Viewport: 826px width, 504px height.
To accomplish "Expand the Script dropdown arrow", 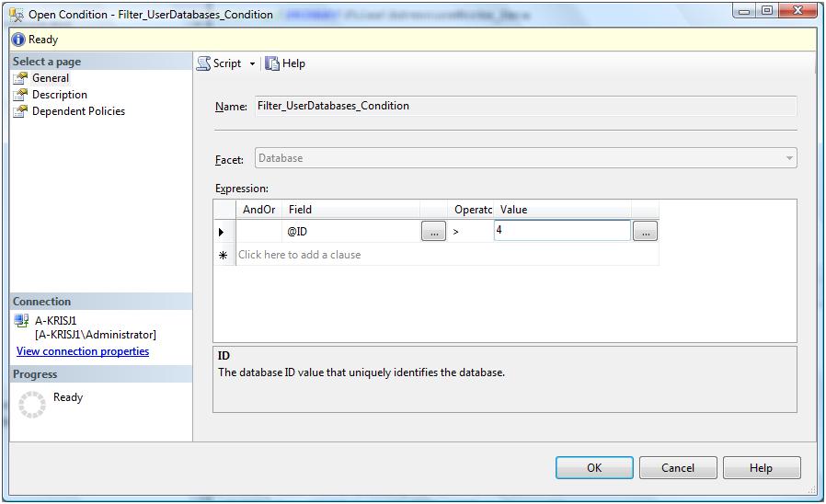I will [252, 63].
